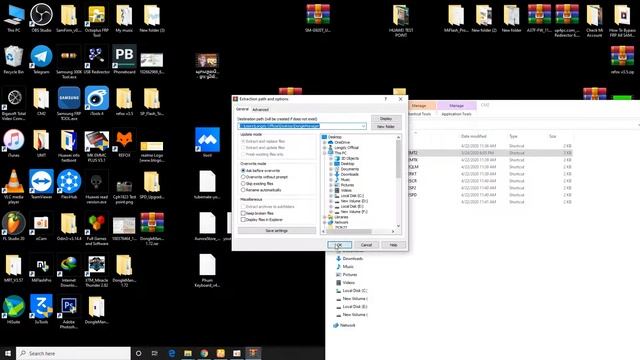This screenshot has width=640, height=360.
Task: Open Microsoft Edge from taskbar
Action: click(172, 353)
